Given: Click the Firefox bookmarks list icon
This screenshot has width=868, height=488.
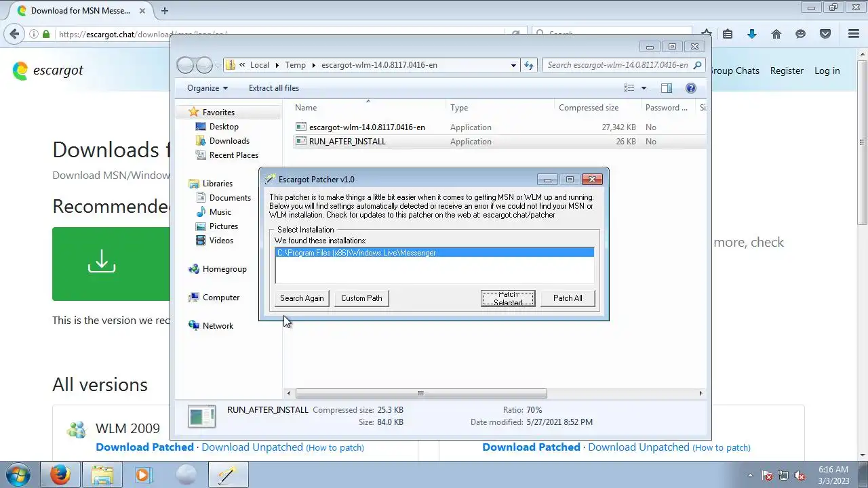Looking at the screenshot, I should coord(728,34).
